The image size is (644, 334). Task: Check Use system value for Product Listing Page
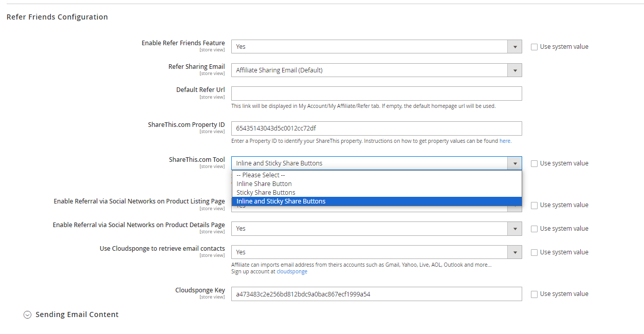tap(535, 205)
